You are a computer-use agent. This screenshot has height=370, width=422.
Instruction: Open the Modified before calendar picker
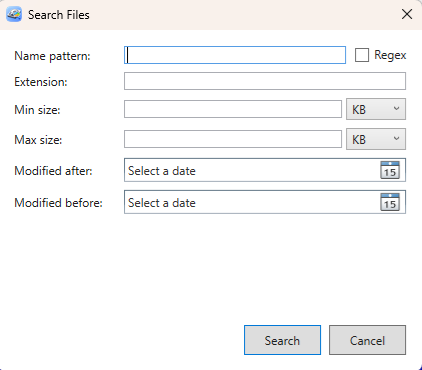(390, 202)
